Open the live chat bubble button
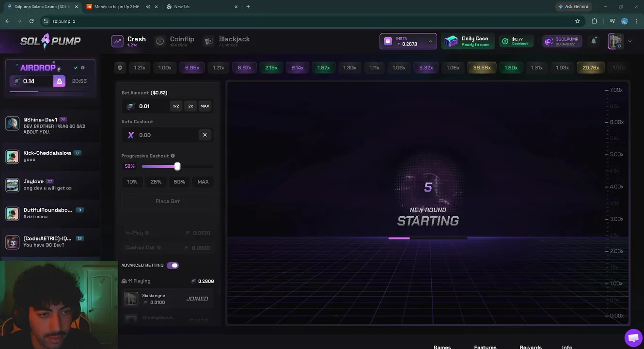644x349 pixels. [x=633, y=338]
